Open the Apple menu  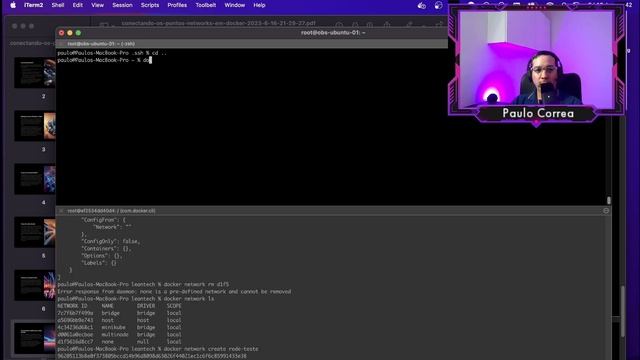coord(13,5)
